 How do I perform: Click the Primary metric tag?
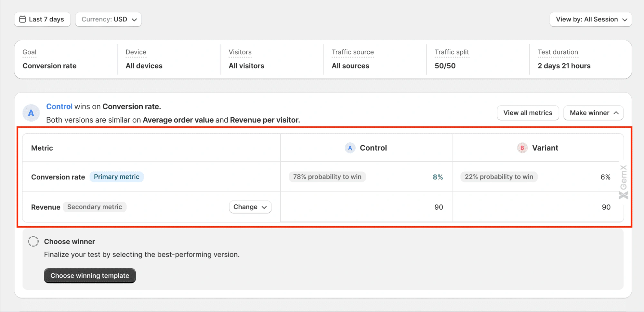[x=116, y=177]
